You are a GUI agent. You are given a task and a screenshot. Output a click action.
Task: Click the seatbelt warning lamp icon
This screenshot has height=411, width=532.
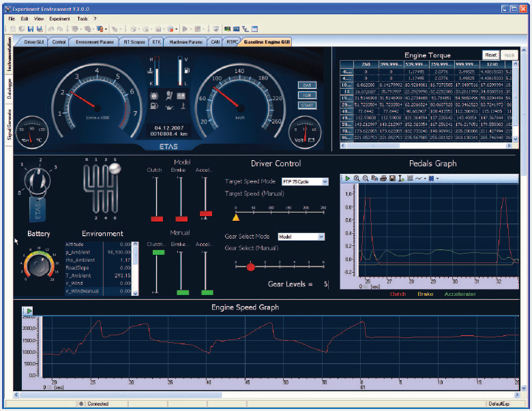pyautogui.click(x=169, y=96)
